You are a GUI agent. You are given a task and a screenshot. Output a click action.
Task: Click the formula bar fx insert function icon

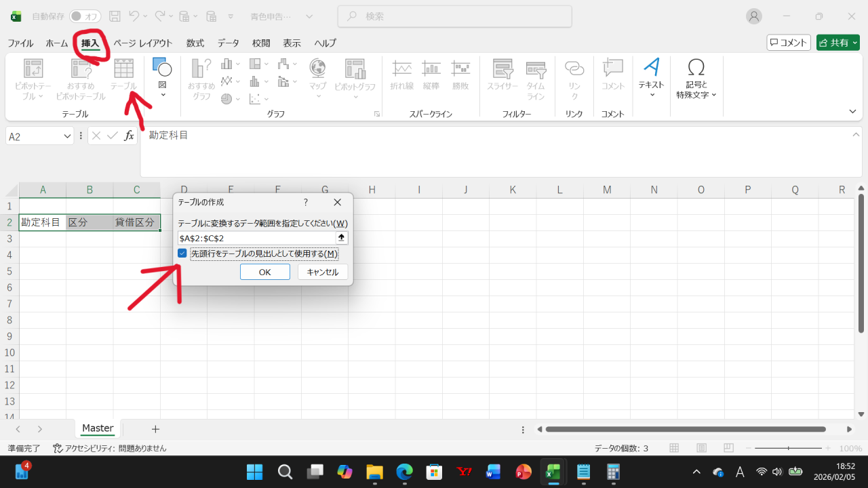coord(129,136)
